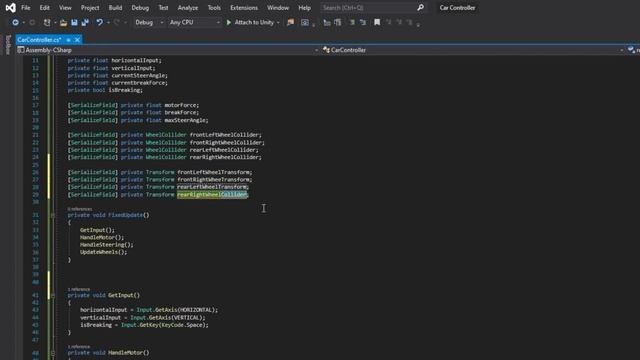Click the UpdateWheels(); call in FixedUpdate

(x=104, y=252)
